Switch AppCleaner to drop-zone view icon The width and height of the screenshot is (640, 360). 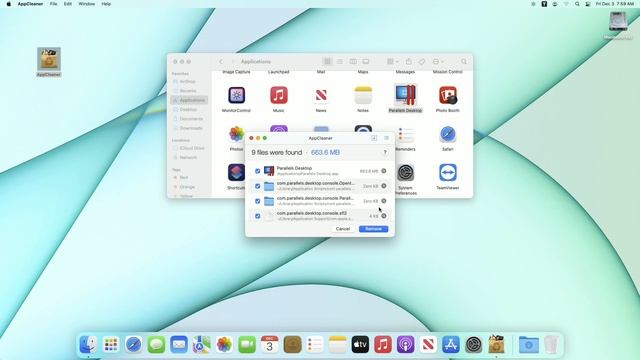pos(374,138)
